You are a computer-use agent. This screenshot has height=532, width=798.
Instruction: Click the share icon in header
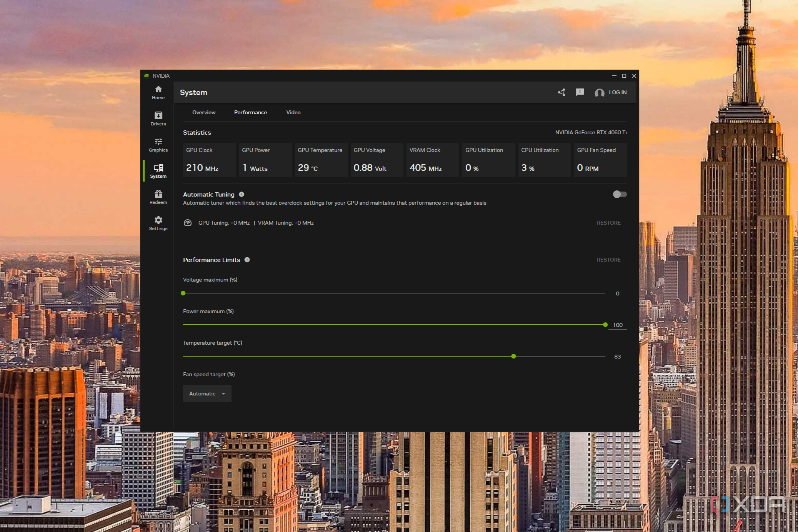tap(562, 92)
